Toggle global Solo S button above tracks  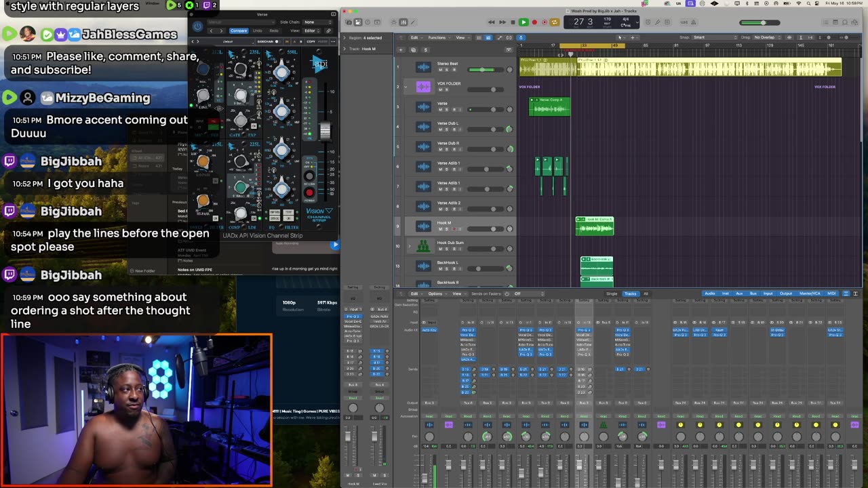tap(425, 49)
